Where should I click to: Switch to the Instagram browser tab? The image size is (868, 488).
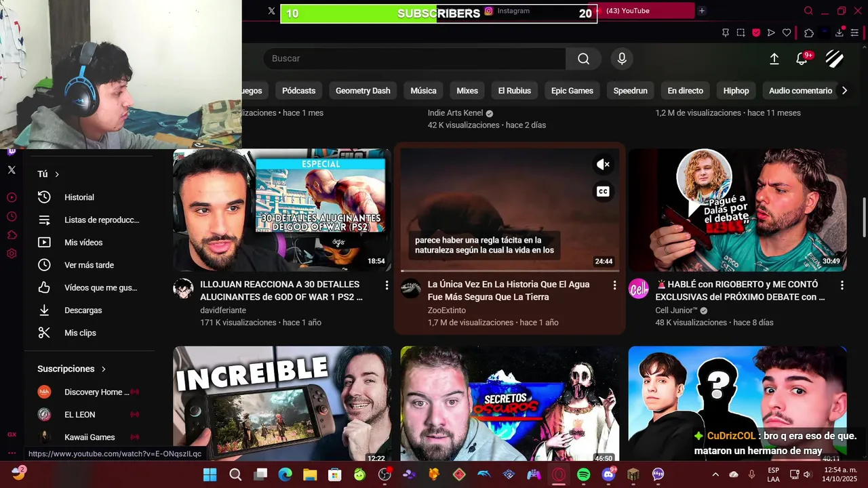point(513,11)
